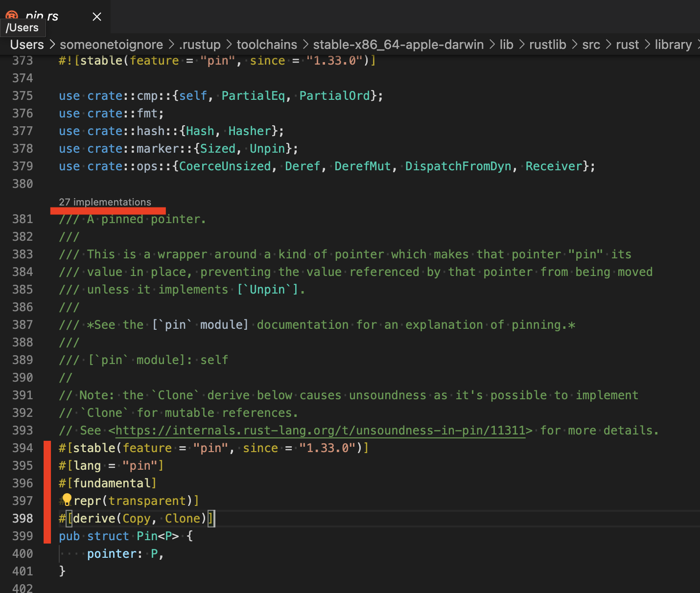Open the 27 implementations code lens
Image resolution: width=700 pixels, height=593 pixels.
(x=105, y=202)
